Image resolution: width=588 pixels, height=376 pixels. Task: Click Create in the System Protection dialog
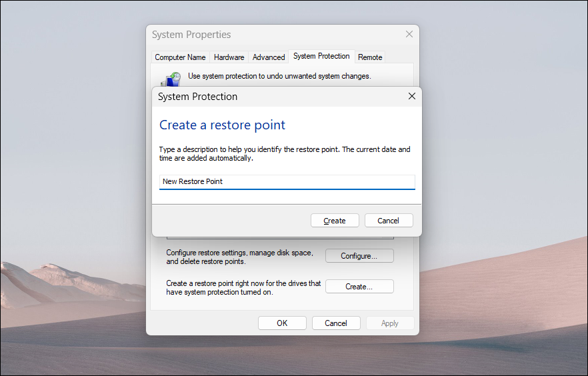335,221
